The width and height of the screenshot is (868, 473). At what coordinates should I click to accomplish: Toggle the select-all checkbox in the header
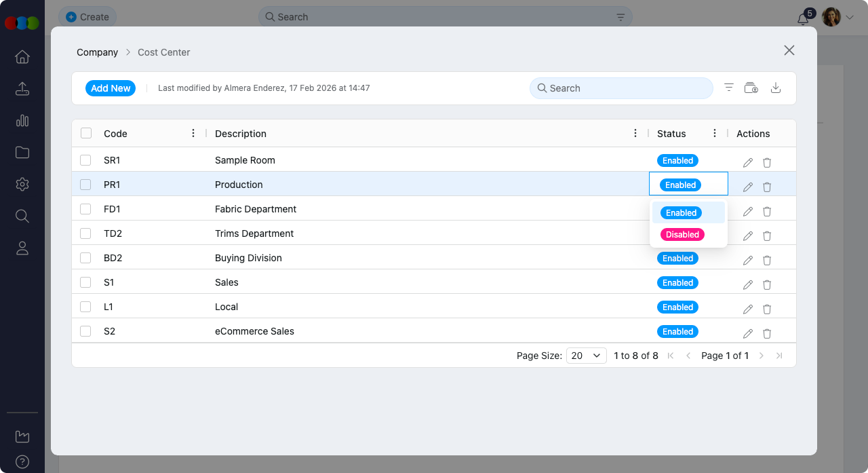(86, 133)
